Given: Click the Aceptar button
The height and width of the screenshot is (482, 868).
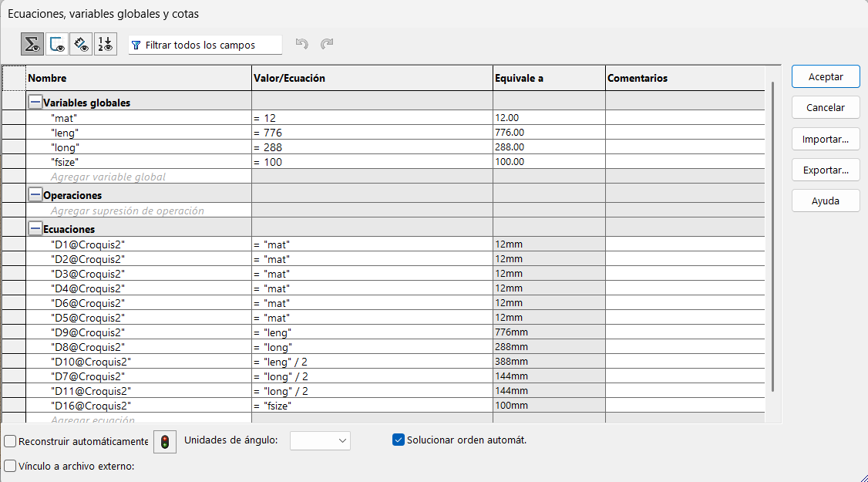Looking at the screenshot, I should tap(825, 76).
